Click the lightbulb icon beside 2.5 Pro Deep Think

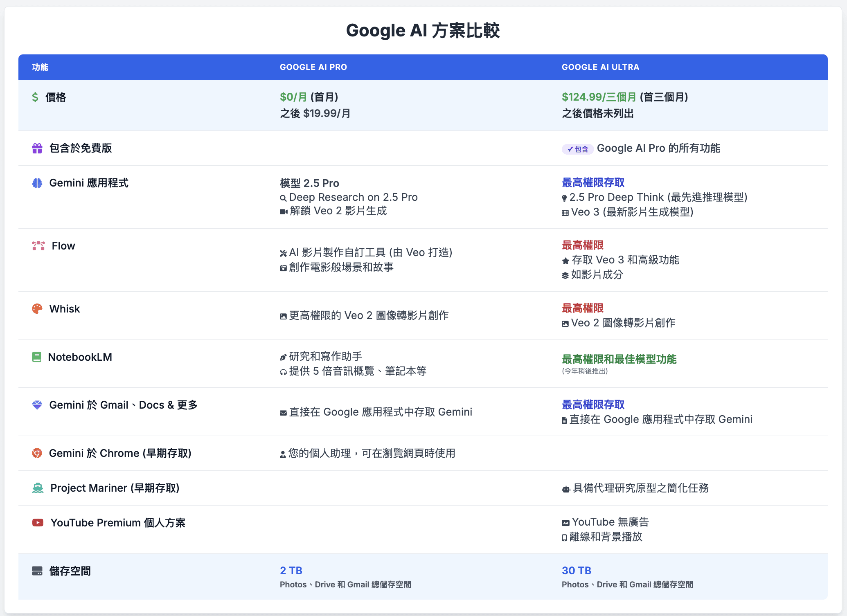(564, 198)
